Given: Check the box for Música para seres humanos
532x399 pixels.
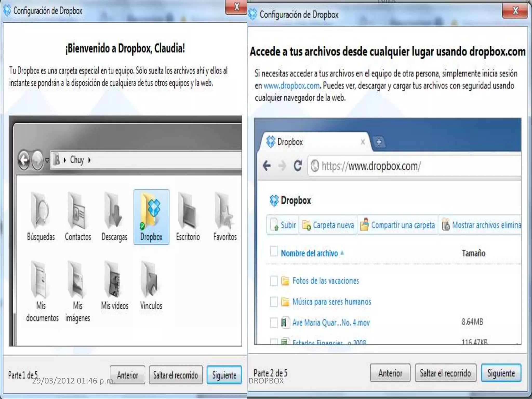Looking at the screenshot, I should click(274, 302).
